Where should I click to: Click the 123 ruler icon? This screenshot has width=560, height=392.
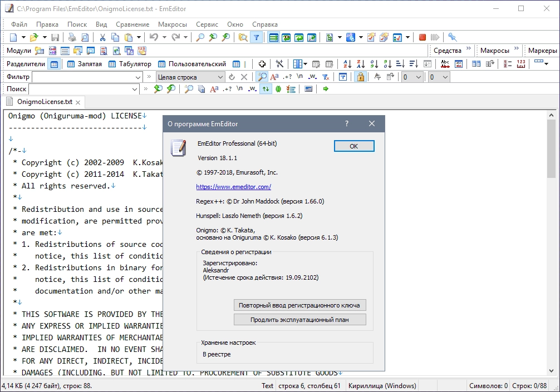[521, 64]
